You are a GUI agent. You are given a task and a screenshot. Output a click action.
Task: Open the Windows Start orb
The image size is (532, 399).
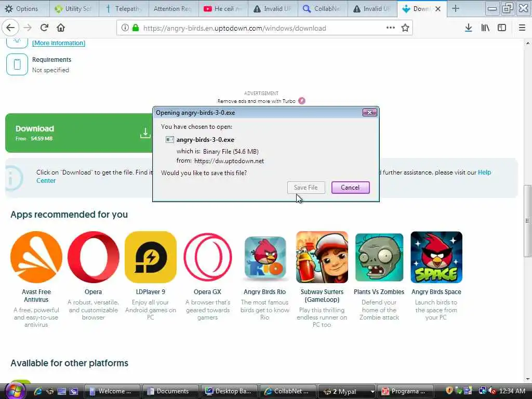coord(14,391)
